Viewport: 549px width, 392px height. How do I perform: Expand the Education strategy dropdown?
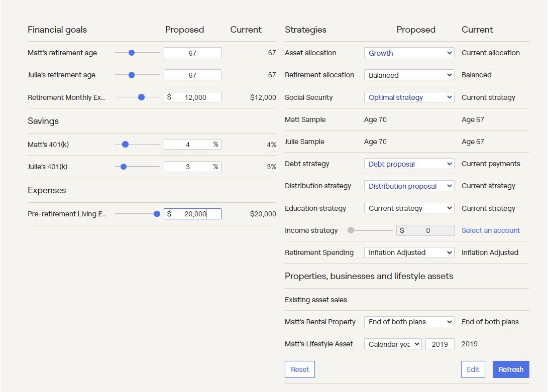click(x=409, y=208)
